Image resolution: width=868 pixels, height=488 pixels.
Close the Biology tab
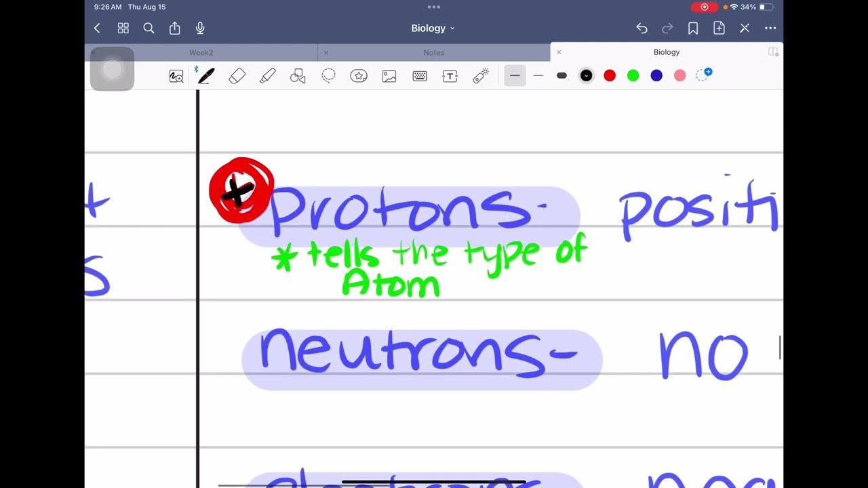click(559, 52)
